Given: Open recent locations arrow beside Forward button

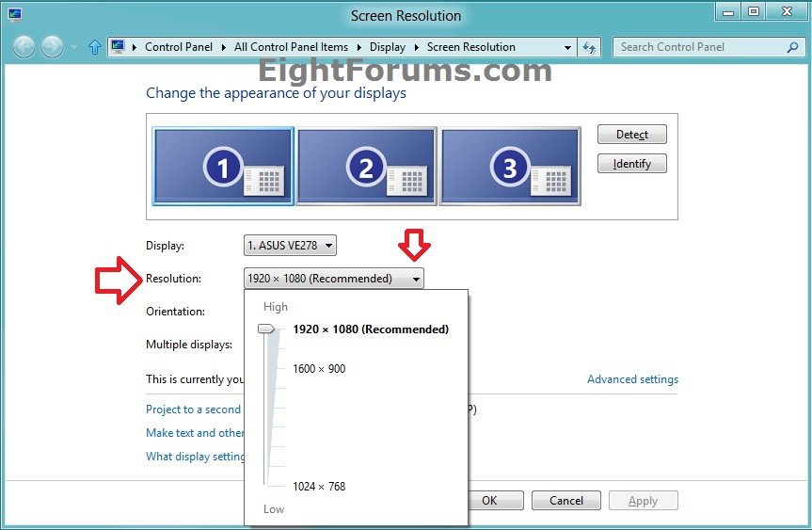Looking at the screenshot, I should click(73, 47).
